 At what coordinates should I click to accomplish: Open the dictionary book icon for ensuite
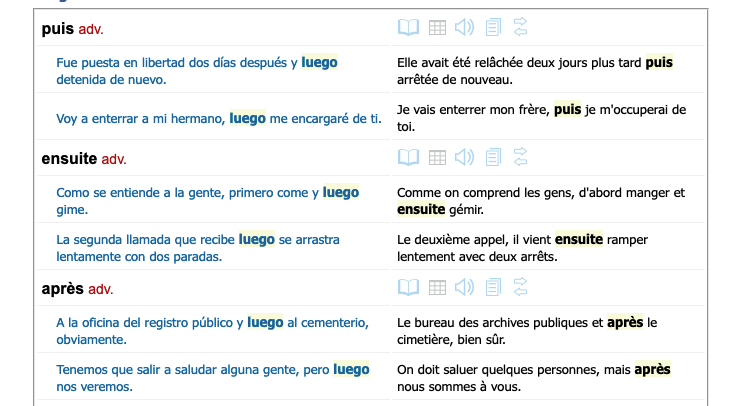408,157
